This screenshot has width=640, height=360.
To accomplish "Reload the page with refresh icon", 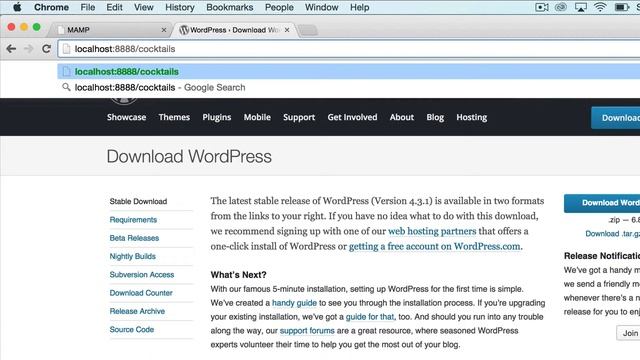I will point(46,49).
